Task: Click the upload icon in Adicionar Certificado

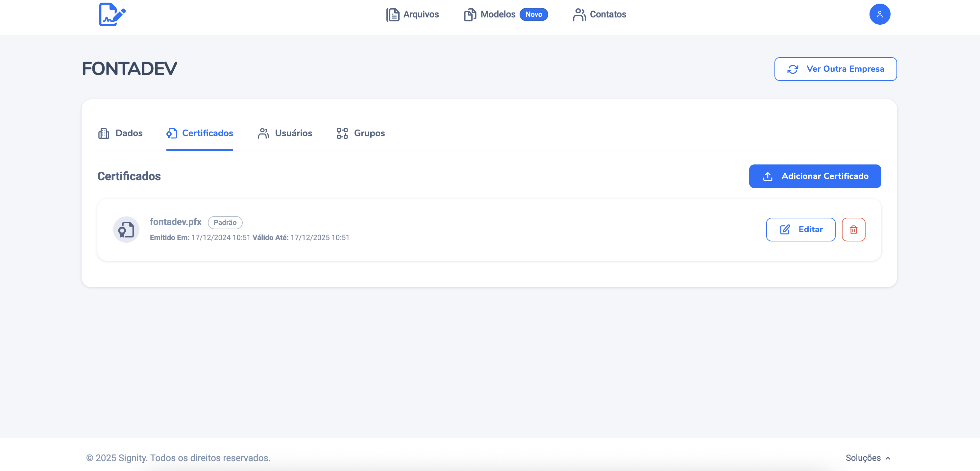Action: 768,176
